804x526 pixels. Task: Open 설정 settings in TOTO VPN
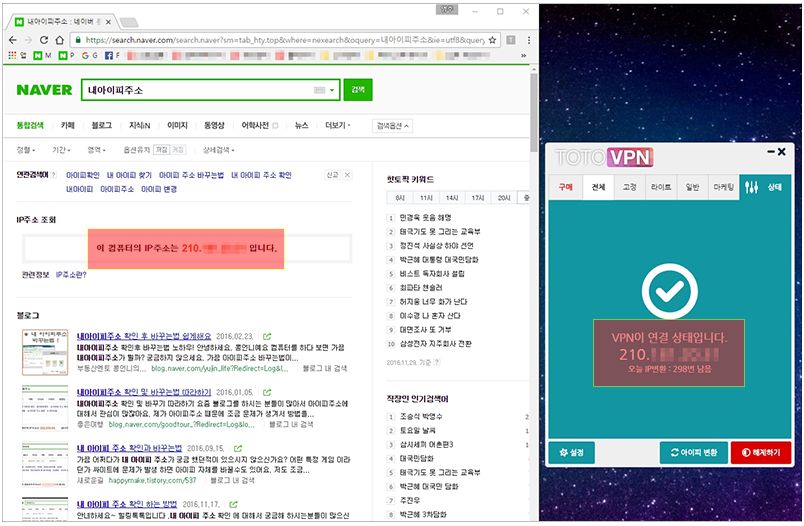(x=572, y=452)
